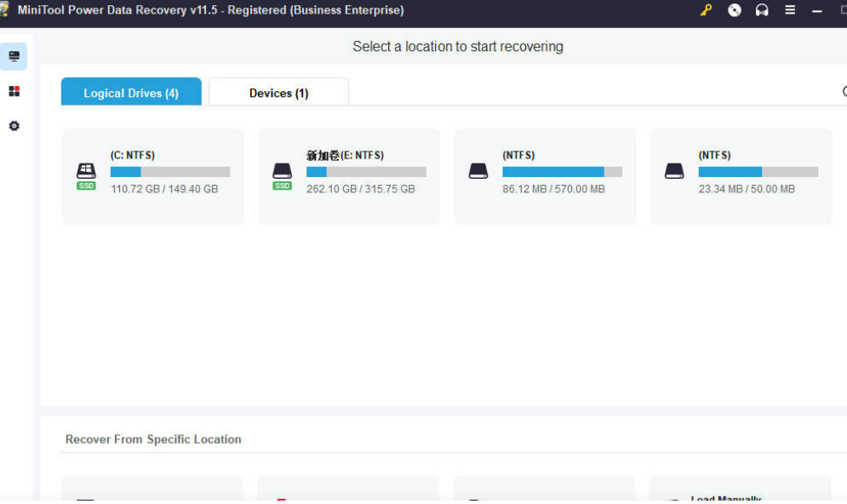Open the bootable media disc icon
The height and width of the screenshot is (504, 847).
tap(735, 10)
